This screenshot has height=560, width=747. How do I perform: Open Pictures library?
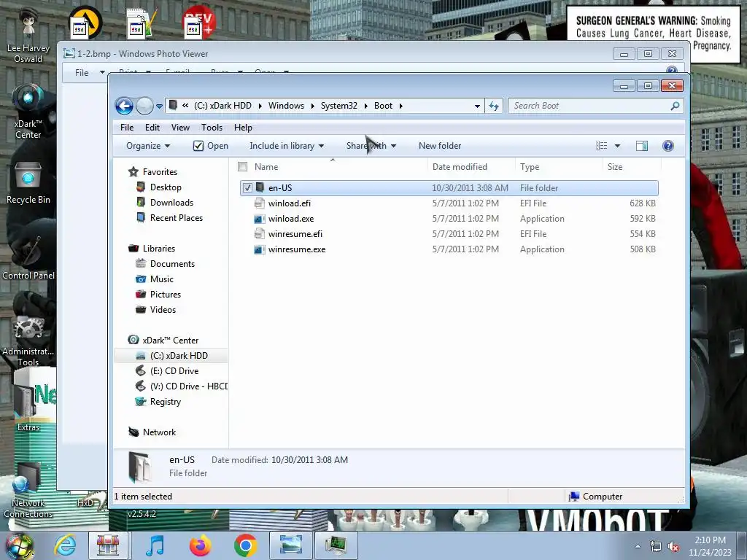coord(166,295)
